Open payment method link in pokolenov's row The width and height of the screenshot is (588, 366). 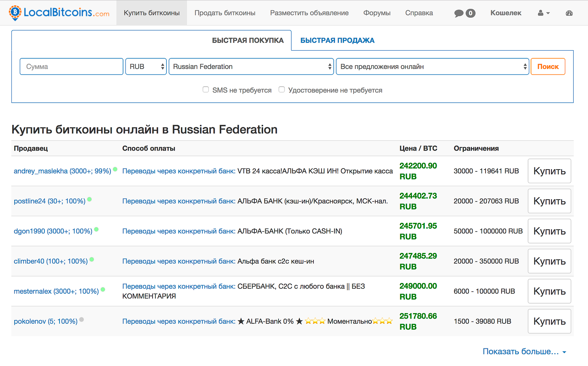point(179,322)
